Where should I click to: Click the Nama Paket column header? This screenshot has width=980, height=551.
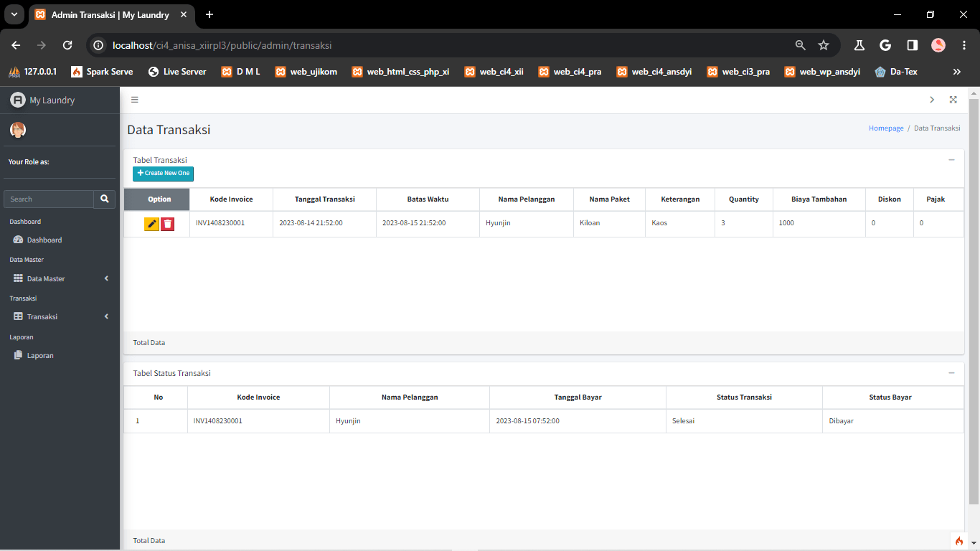pos(609,199)
